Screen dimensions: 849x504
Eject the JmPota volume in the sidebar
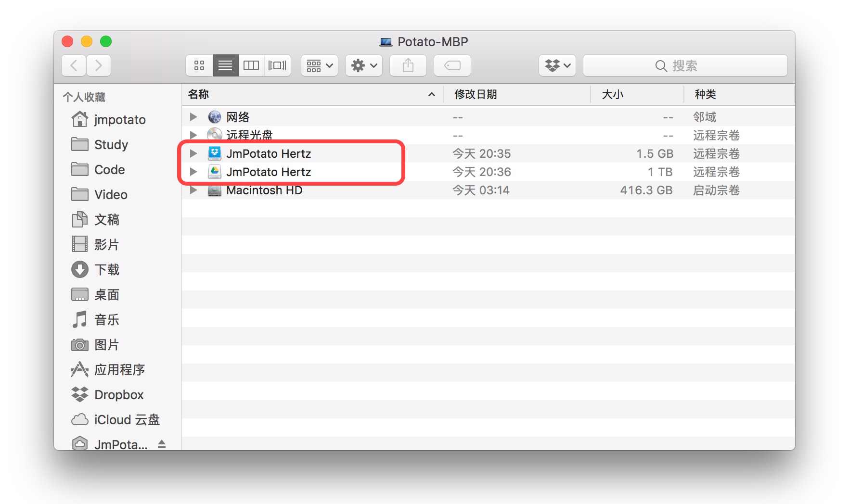[x=162, y=443]
